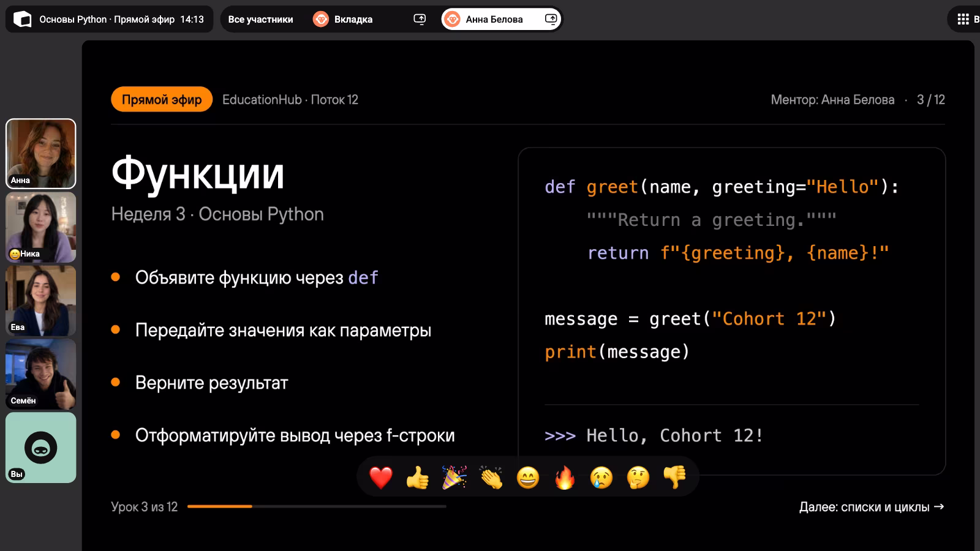Send the thumbs up reaction
Viewport: 980px width, 551px height.
tap(418, 478)
